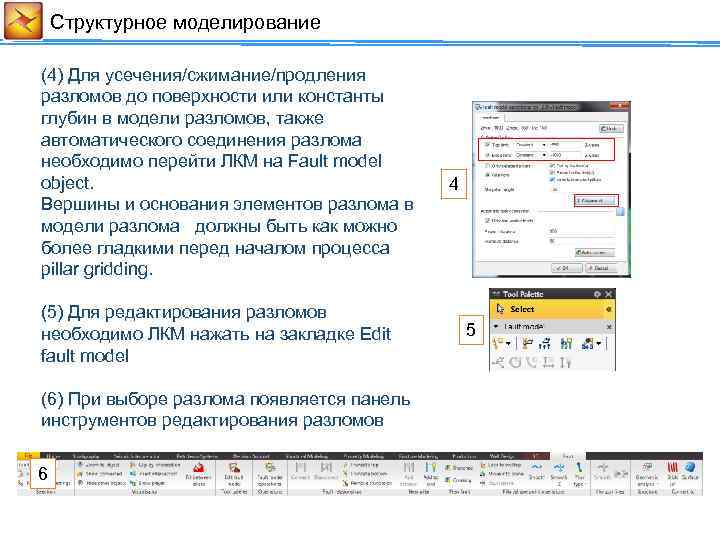Click the first fault tool icon with dropdown arrow
720x540 pixels.
click(498, 343)
